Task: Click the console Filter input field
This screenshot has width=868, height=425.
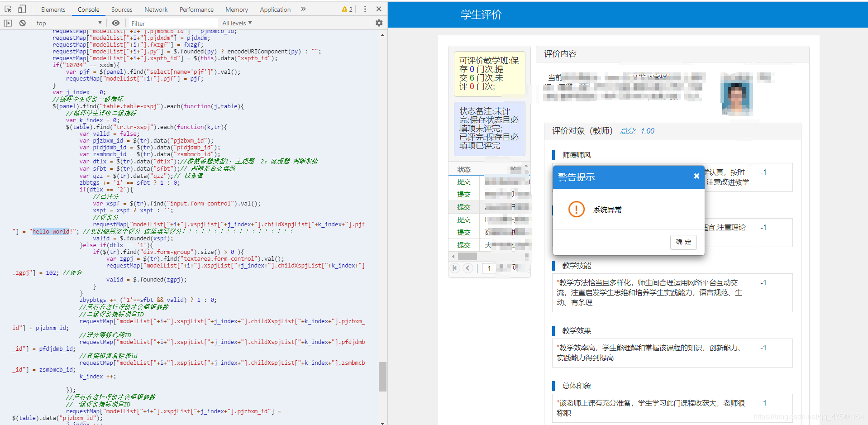Action: [x=172, y=23]
